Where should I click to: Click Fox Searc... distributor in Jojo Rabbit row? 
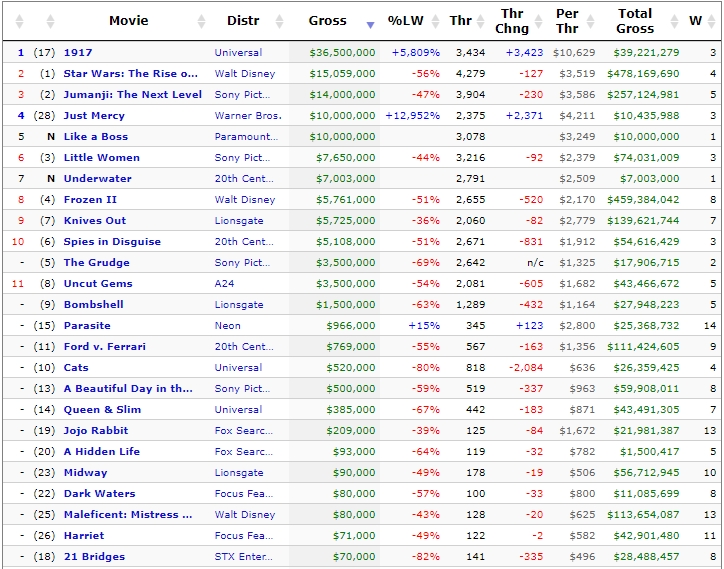tap(244, 430)
